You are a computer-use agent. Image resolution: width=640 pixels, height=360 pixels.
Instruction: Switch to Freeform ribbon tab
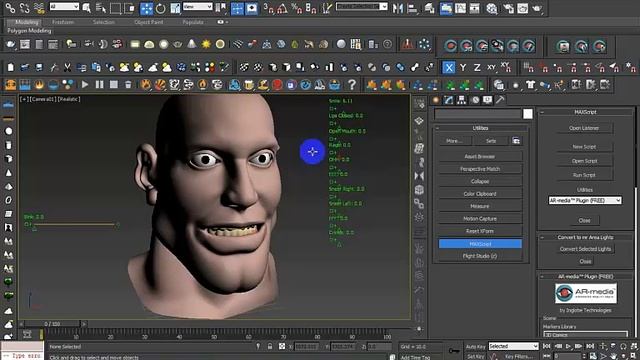pos(63,22)
